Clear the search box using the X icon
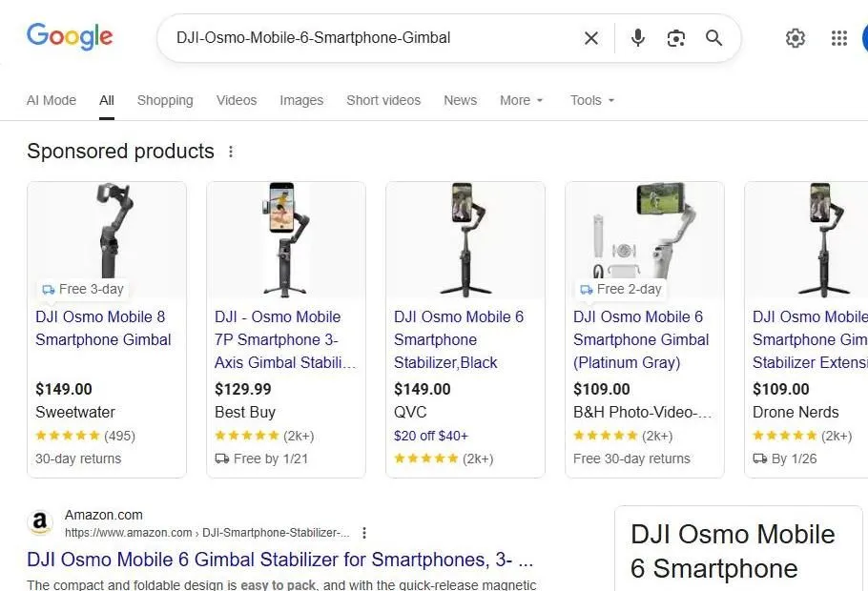868x591 pixels. click(x=590, y=38)
